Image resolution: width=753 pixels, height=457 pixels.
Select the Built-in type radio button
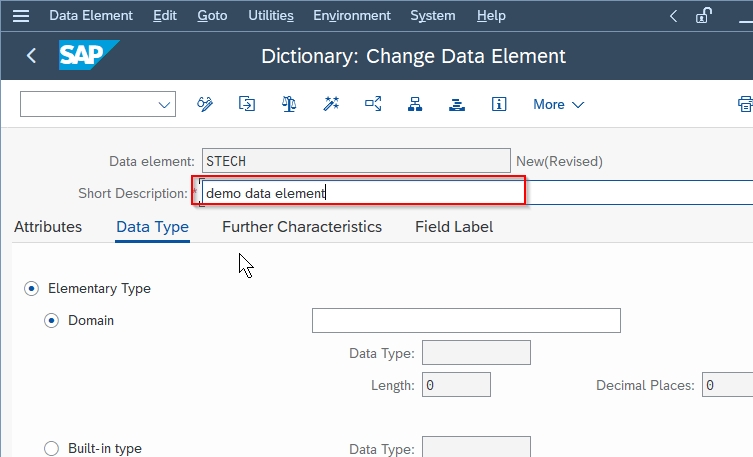click(x=52, y=448)
